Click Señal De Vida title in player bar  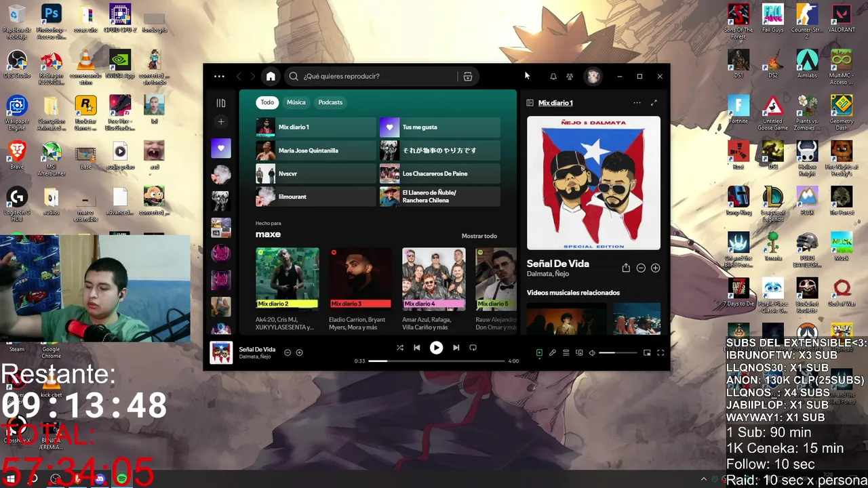257,350
